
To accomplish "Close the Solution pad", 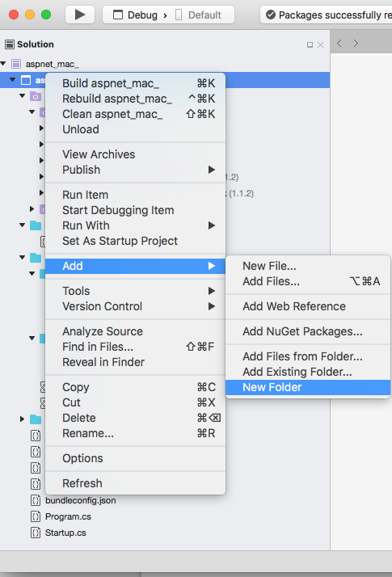I will [321, 45].
